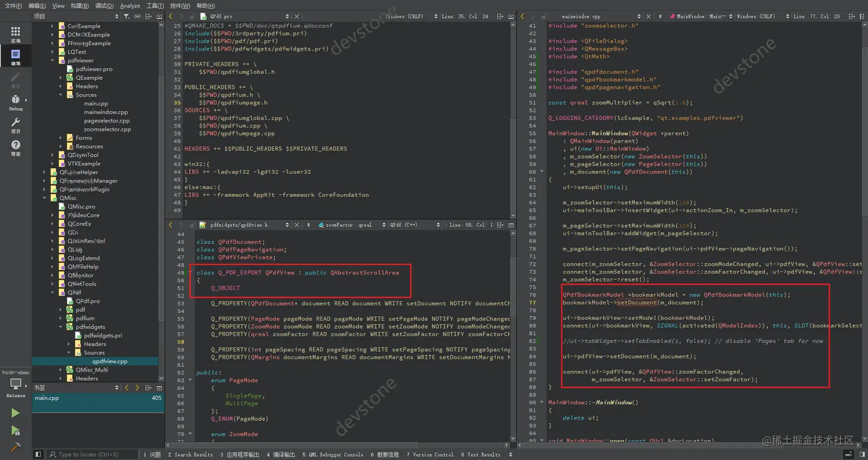Screen dimensions: 868x460
Task: Run the project with green play button
Action: pos(15,413)
